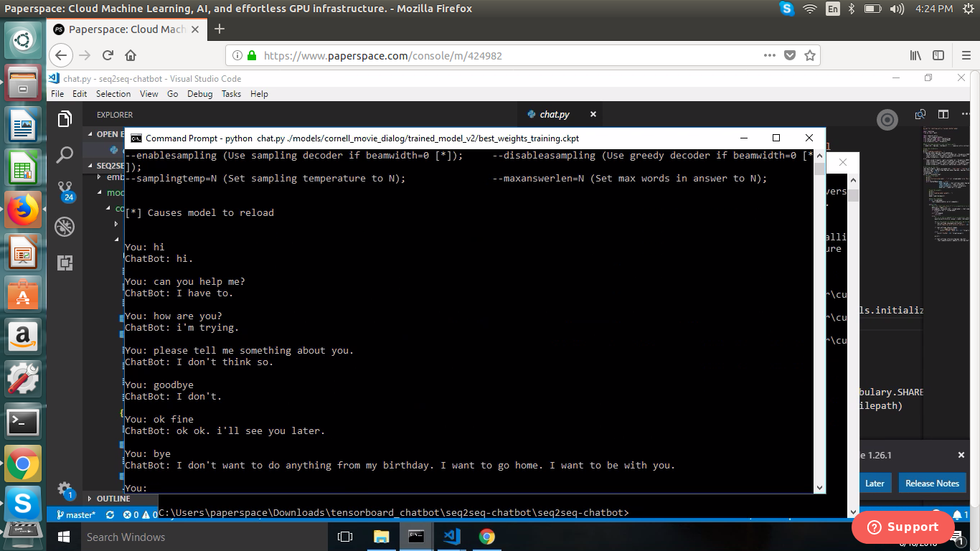Open the Release Notes button
The height and width of the screenshot is (551, 980).
click(932, 483)
